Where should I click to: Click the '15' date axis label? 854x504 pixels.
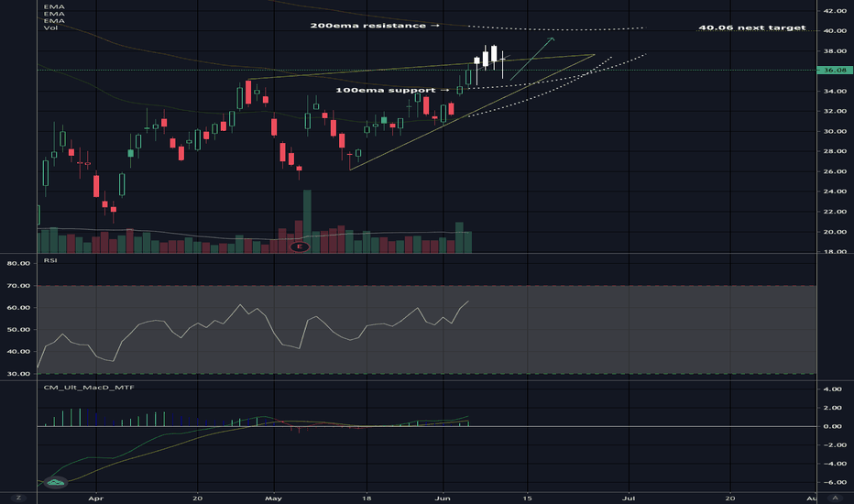pos(527,498)
